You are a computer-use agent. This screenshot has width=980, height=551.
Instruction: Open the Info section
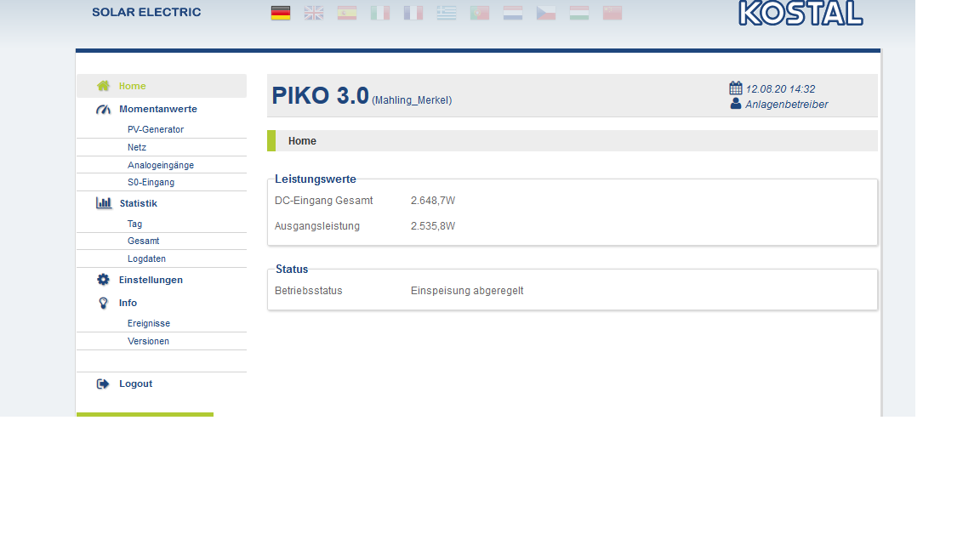(x=128, y=303)
